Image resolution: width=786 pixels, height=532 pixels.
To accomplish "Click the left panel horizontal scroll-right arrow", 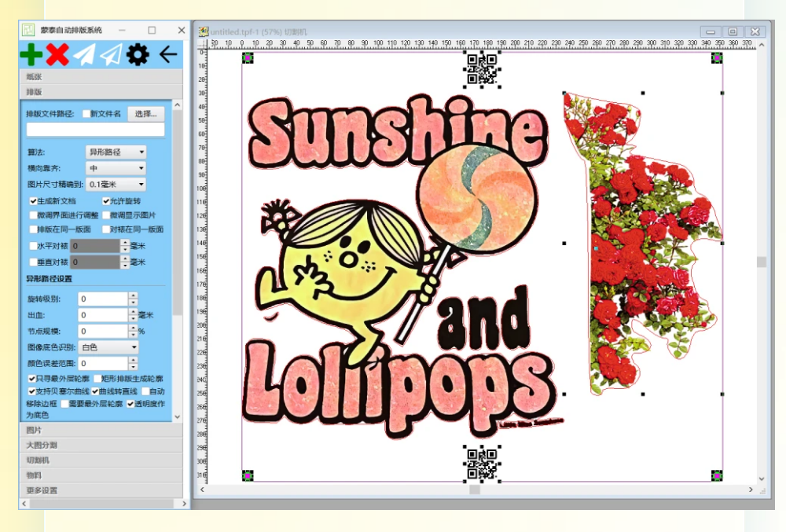I will coord(184,504).
